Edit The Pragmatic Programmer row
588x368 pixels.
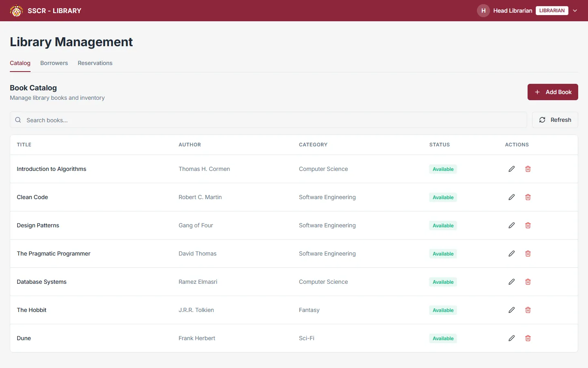[x=512, y=254]
